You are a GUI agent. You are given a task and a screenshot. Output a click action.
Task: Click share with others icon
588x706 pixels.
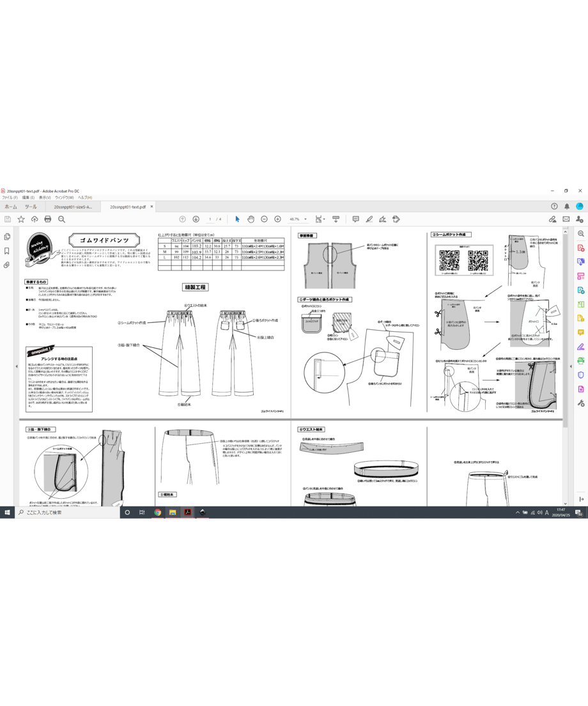tap(580, 219)
